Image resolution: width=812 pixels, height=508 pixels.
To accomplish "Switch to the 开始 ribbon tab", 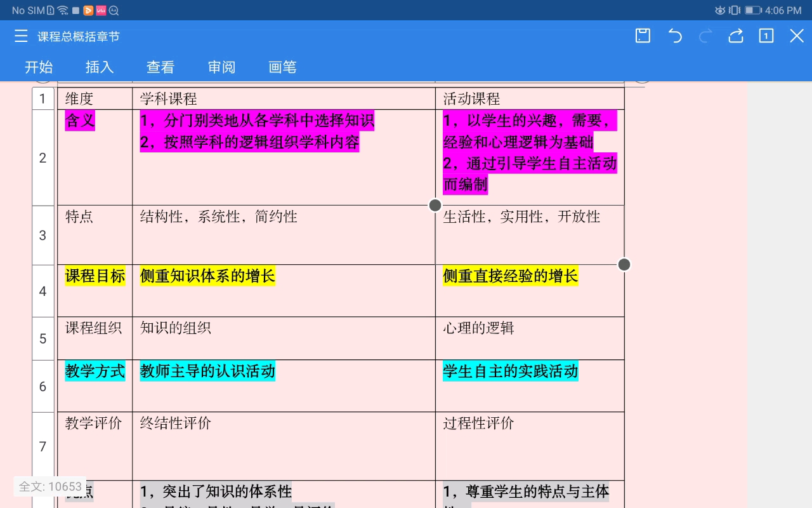I will pyautogui.click(x=39, y=67).
